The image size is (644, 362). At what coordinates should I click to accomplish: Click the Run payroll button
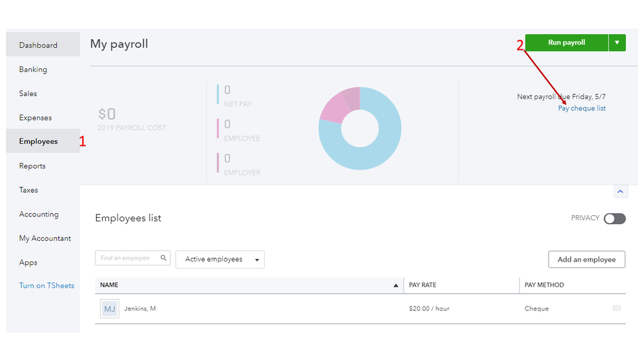[566, 43]
